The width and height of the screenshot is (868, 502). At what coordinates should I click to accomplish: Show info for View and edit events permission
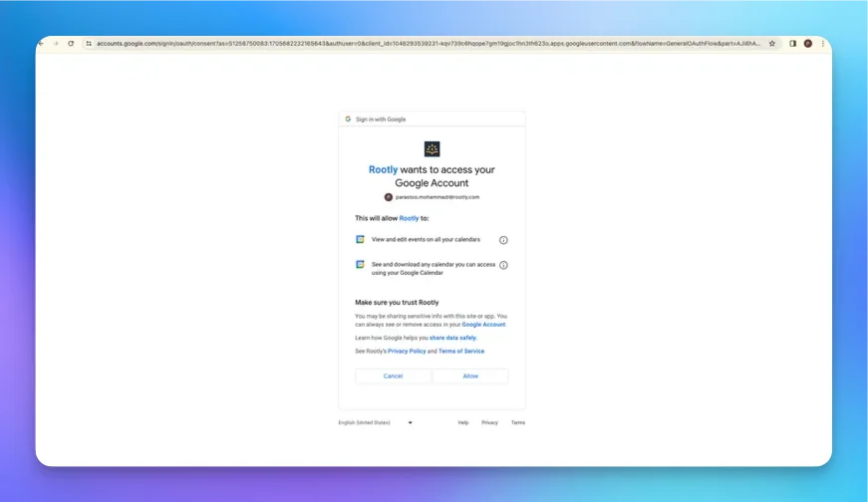(x=503, y=240)
